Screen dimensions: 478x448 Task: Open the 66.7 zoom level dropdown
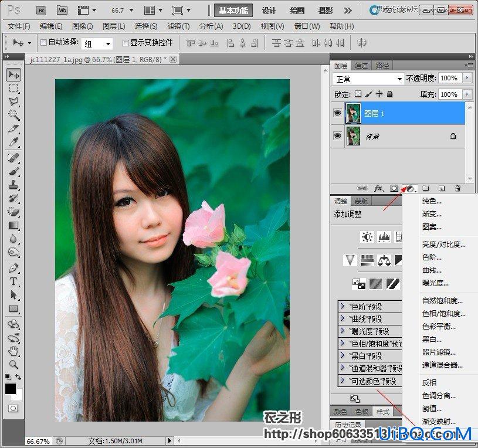click(x=131, y=11)
